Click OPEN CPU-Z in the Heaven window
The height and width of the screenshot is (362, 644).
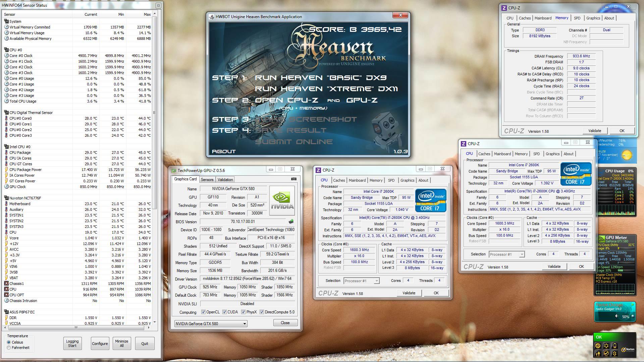287,100
